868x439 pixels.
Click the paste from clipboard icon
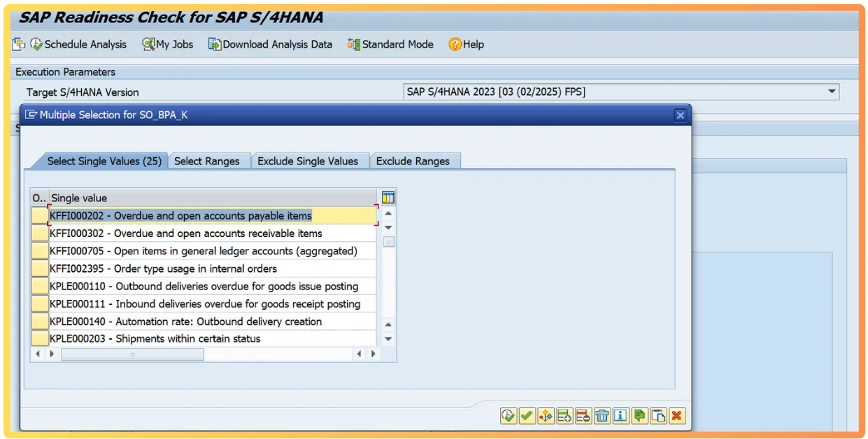pyautogui.click(x=659, y=416)
